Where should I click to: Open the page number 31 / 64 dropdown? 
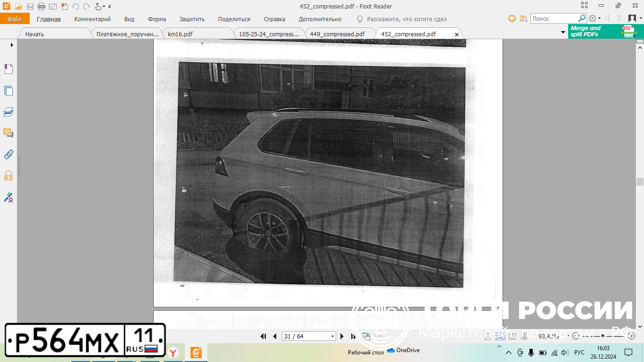tap(333, 336)
